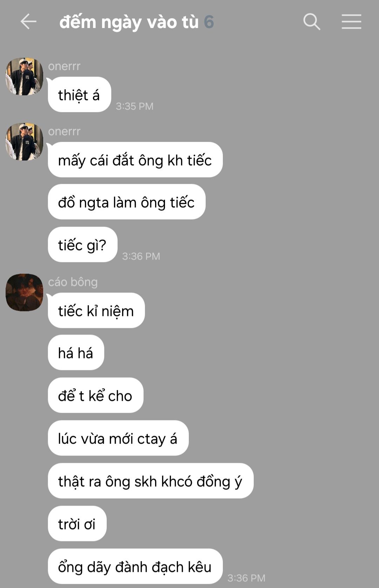Select message "thật ra ông skh khcó đồng ý"

151,481
